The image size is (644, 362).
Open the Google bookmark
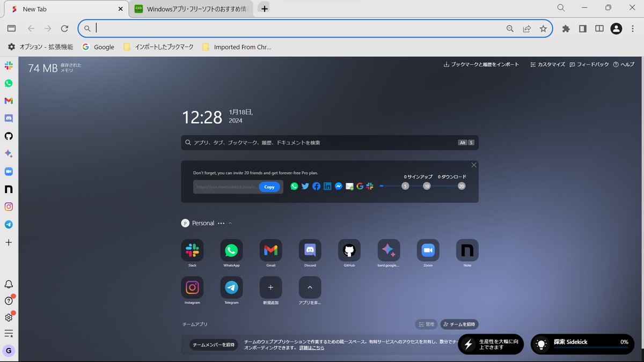[98, 47]
